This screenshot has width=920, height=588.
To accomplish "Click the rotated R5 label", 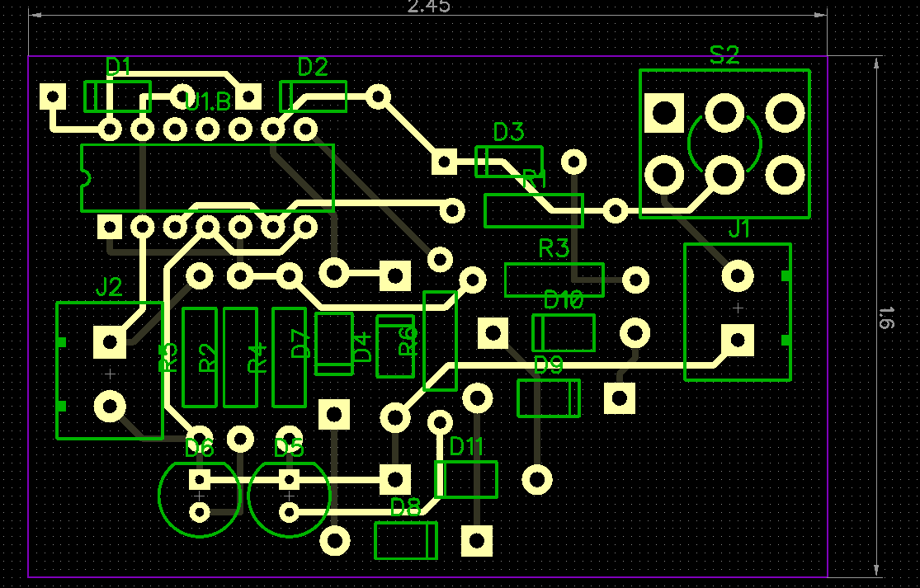I will (x=167, y=358).
